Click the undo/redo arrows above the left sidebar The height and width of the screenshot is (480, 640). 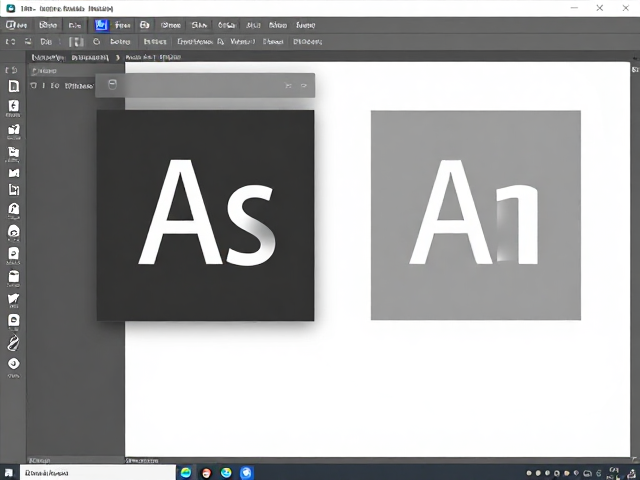pyautogui.click(x=11, y=70)
